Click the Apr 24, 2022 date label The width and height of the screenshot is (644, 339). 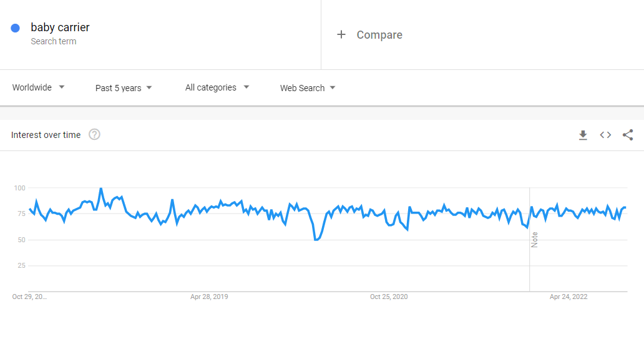(568, 297)
